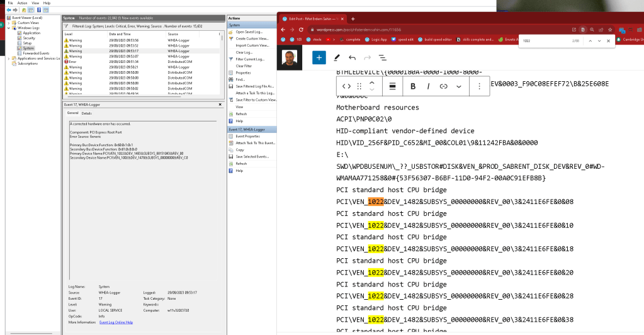Open Event Properties action
Screen dimensions: 644x335
pos(247,136)
